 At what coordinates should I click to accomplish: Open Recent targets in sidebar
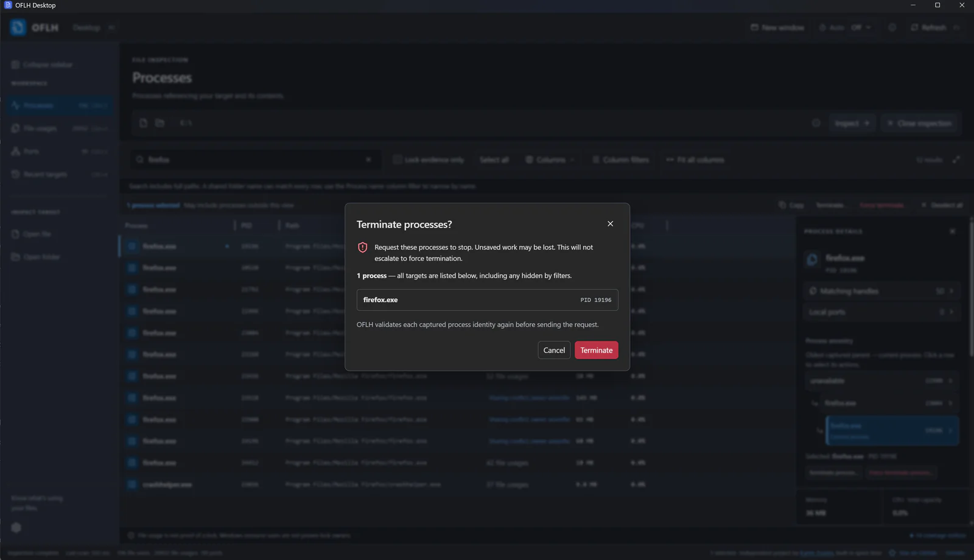59,174
